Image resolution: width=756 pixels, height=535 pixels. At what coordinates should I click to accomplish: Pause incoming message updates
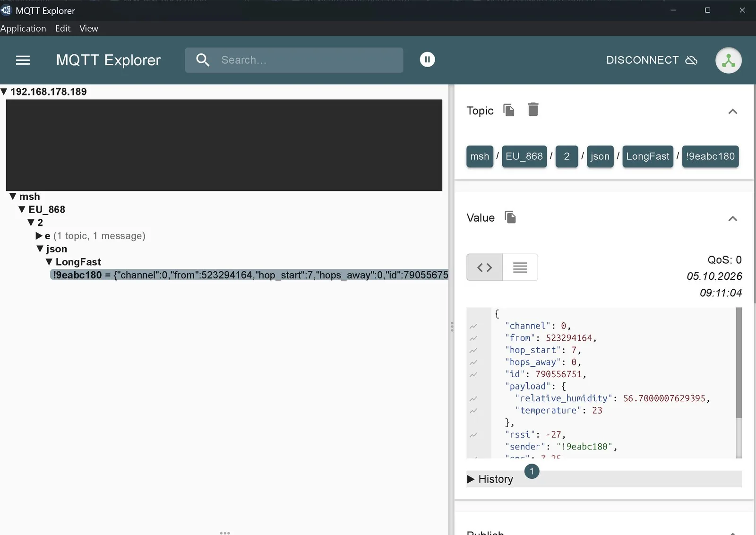[427, 60]
